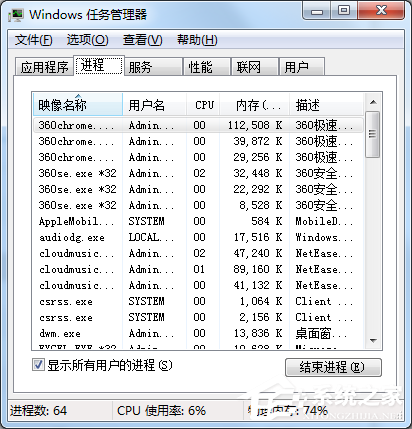Select 360chrome row using 29,256 K
This screenshot has height=429, width=412.
[198, 157]
